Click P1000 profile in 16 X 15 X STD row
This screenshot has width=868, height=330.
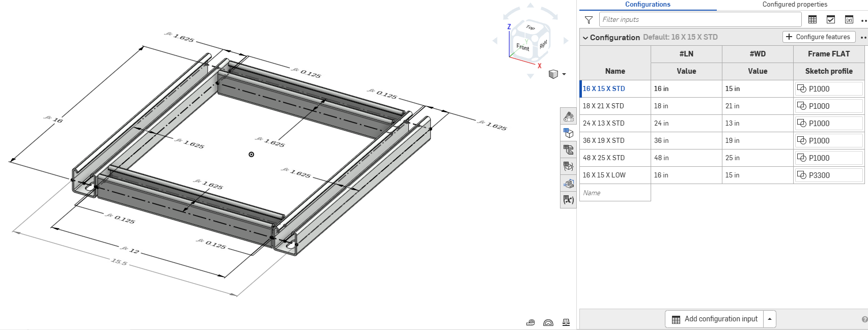829,88
